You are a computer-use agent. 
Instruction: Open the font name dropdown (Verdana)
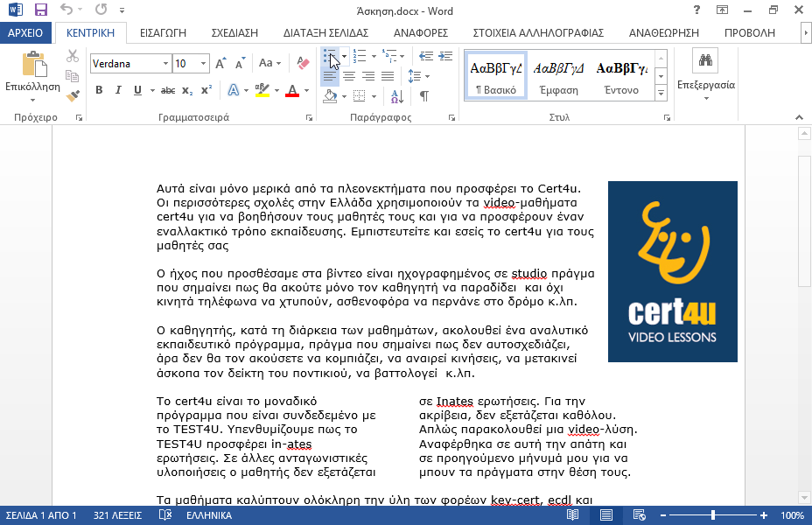[x=165, y=63]
